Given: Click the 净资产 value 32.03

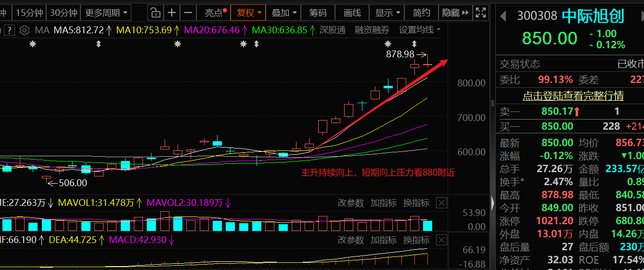Looking at the screenshot, I should pos(560,260).
